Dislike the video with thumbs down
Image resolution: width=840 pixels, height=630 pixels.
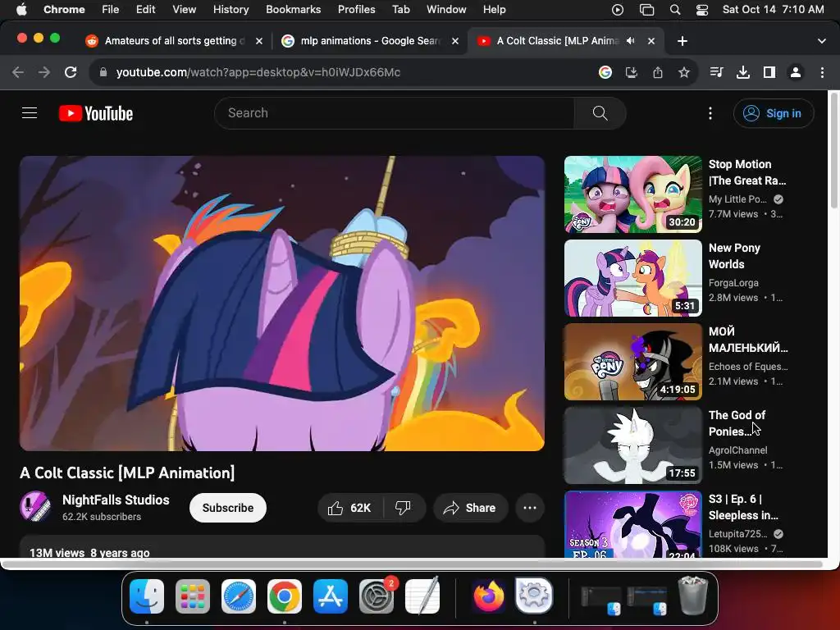(403, 508)
